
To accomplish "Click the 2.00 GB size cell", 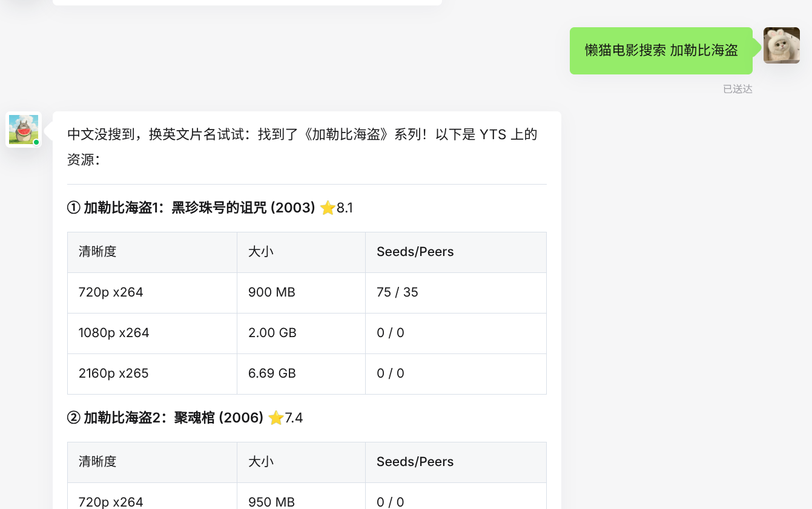I will tap(301, 333).
